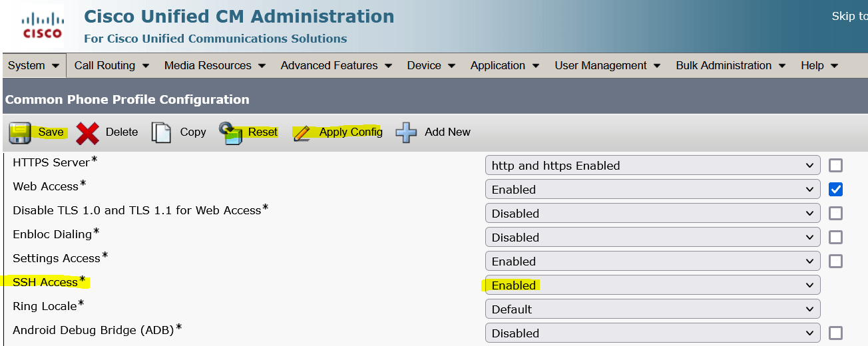Click the Ring Locale field label

[43, 306]
